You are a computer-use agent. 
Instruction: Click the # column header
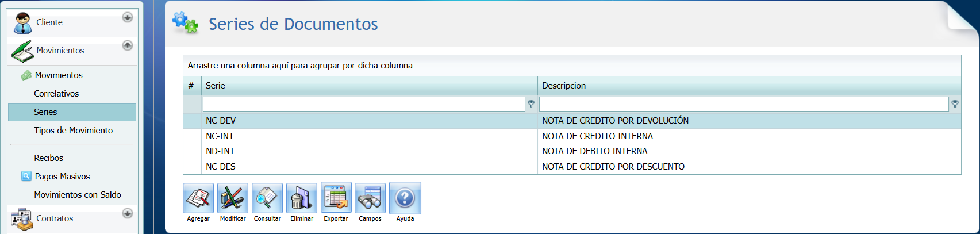pos(192,86)
